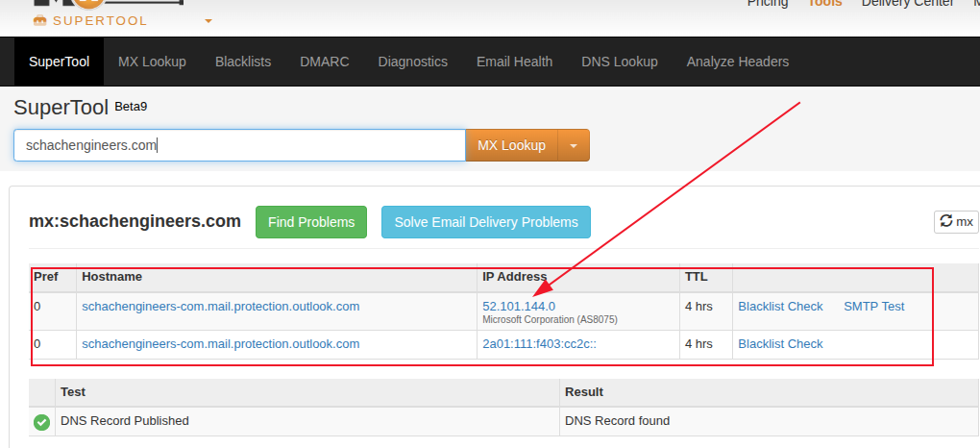The image size is (980, 448).
Task: Click the green DNS Record Published checkmark
Action: click(x=42, y=421)
